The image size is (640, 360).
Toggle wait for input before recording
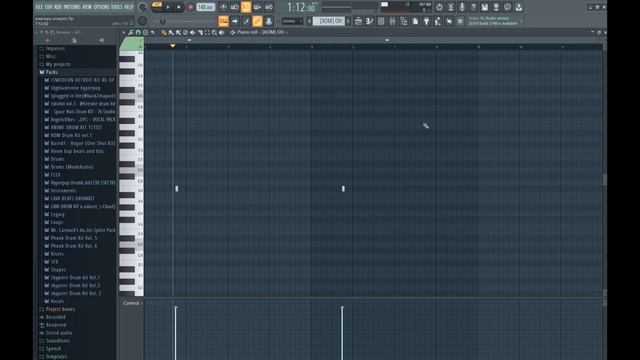[234, 7]
